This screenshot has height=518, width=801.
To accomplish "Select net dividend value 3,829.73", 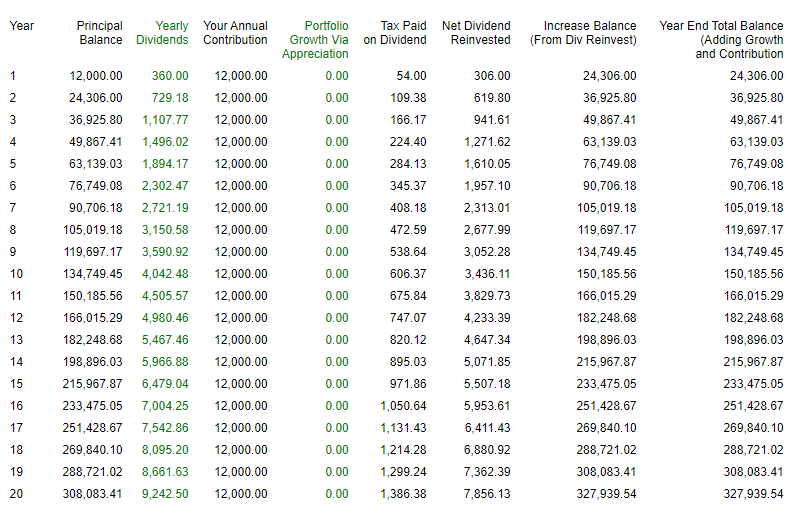I will (x=487, y=296).
